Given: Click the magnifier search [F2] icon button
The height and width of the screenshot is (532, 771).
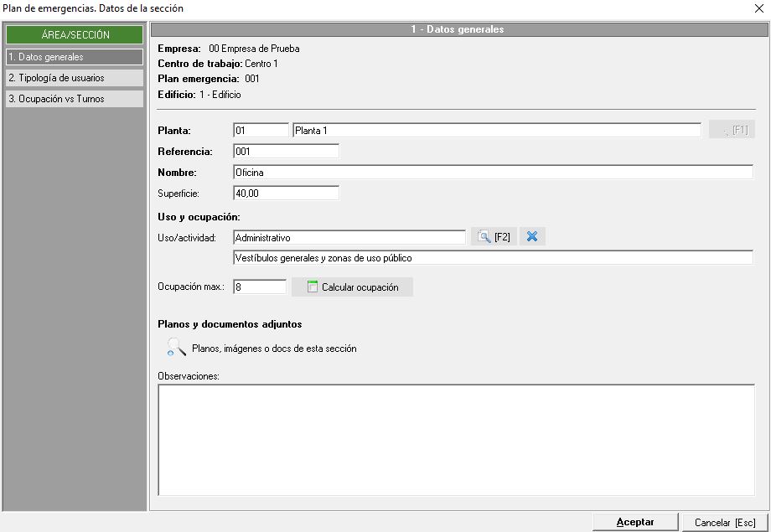Looking at the screenshot, I should [494, 237].
